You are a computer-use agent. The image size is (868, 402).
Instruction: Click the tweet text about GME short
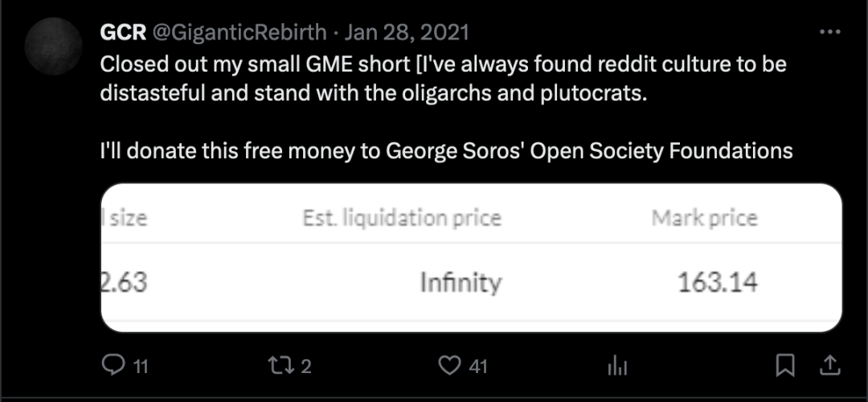(x=442, y=79)
